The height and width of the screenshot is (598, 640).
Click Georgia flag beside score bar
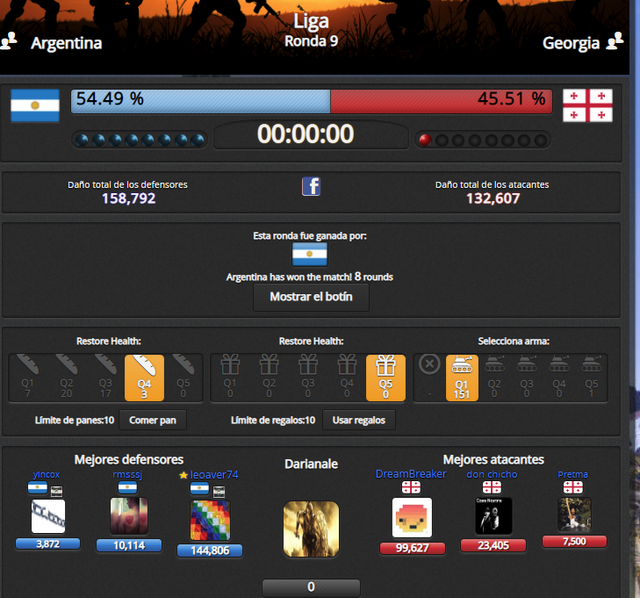[588, 105]
